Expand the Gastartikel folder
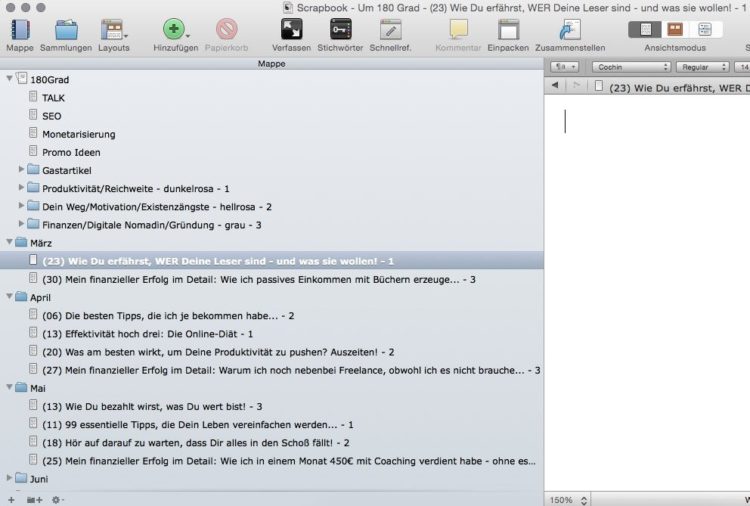750x506 pixels. [21, 169]
